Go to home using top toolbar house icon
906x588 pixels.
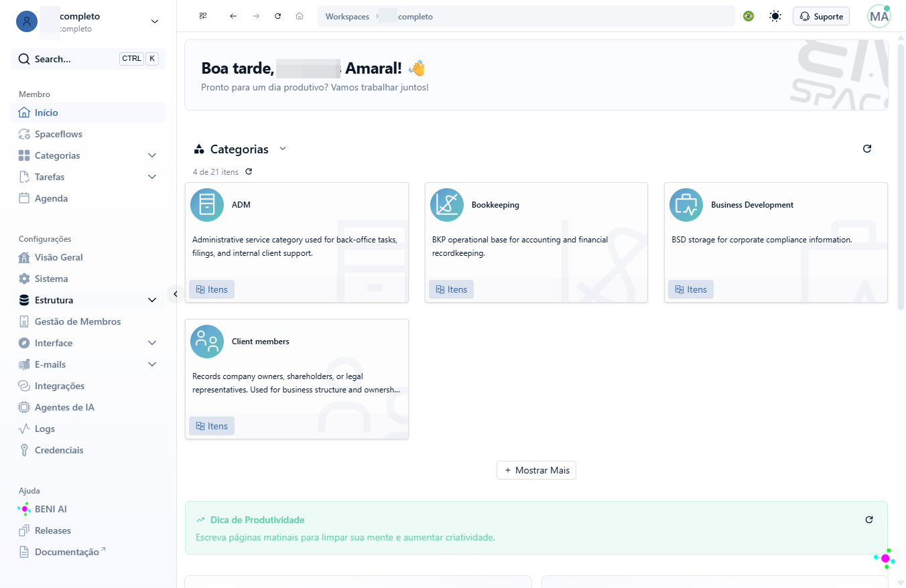coord(300,16)
